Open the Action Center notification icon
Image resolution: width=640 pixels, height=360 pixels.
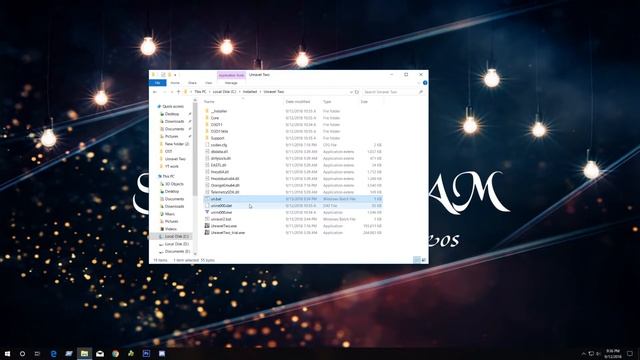point(630,353)
